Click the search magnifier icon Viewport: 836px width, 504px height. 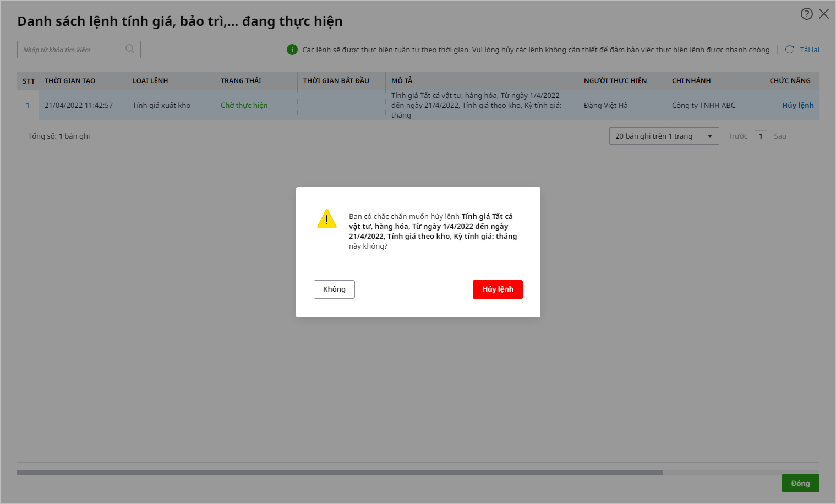(130, 49)
